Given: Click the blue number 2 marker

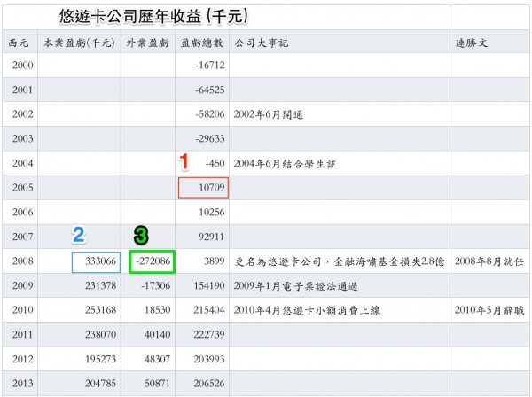Looking at the screenshot, I should (x=78, y=234).
